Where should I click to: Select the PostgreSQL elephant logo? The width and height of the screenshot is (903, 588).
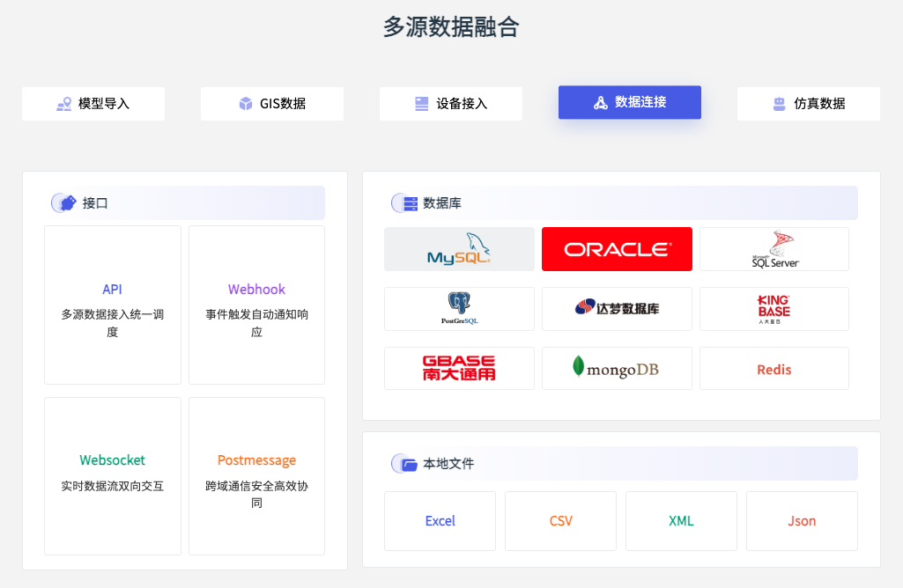(459, 309)
